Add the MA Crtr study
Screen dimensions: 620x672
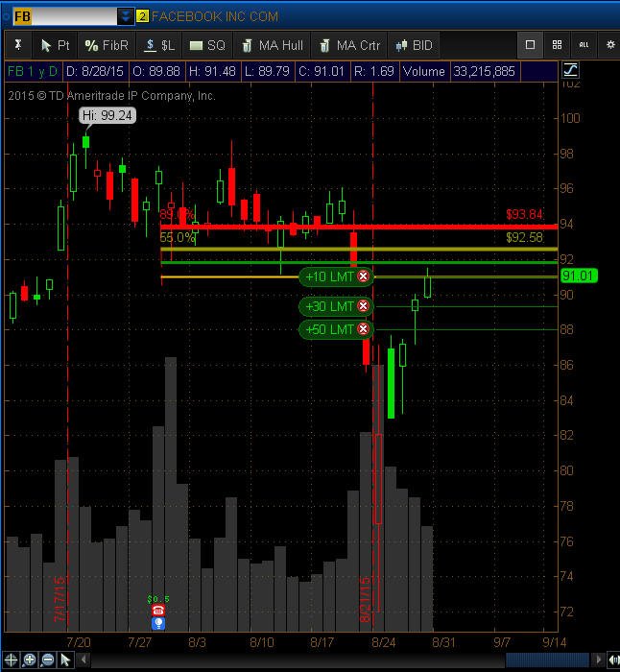(x=349, y=45)
